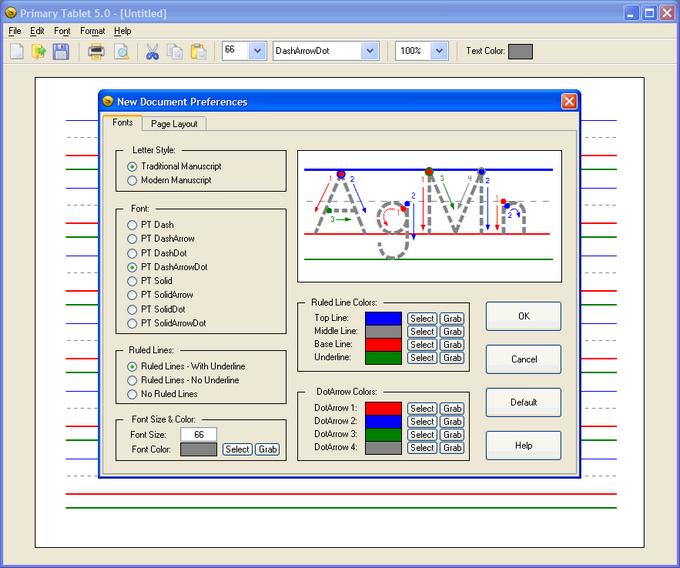
Task: Switch to the Page Layout tab
Action: click(174, 124)
